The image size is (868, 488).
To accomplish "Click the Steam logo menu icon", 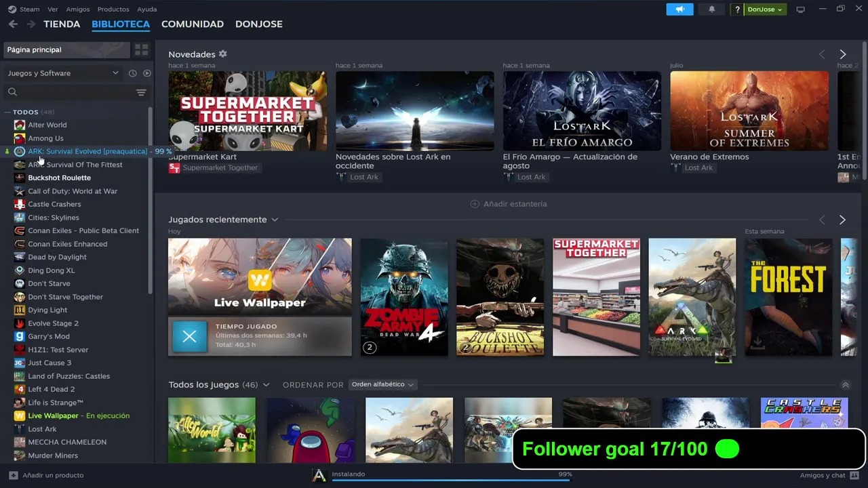I will 12,9.
